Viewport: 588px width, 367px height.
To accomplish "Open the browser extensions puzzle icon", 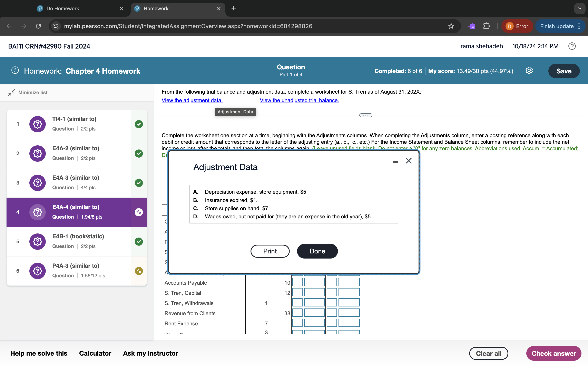I will (x=487, y=26).
